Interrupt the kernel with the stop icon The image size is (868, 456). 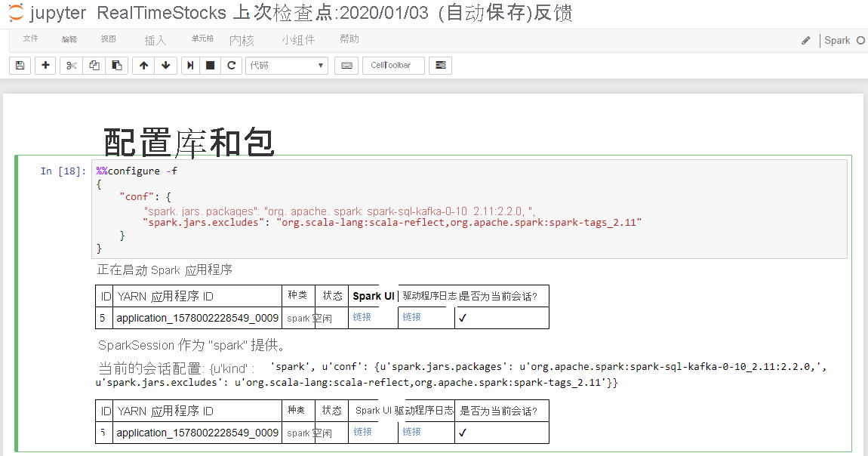[x=211, y=65]
